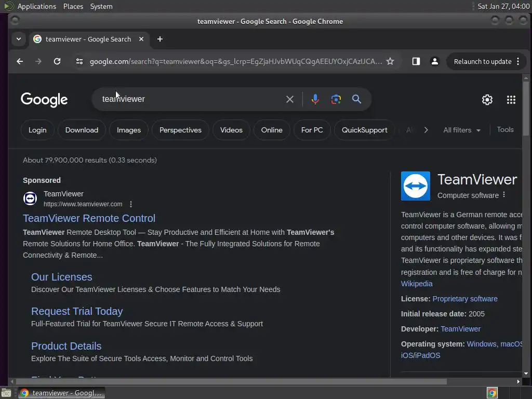Open the iOS/iPadOS link
Image resolution: width=532 pixels, height=399 pixels.
pyautogui.click(x=420, y=355)
